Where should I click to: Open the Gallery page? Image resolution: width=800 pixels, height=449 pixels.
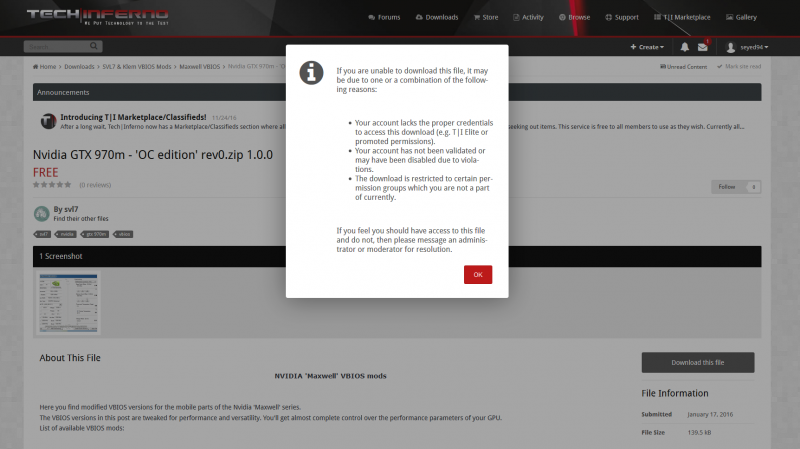click(x=741, y=17)
